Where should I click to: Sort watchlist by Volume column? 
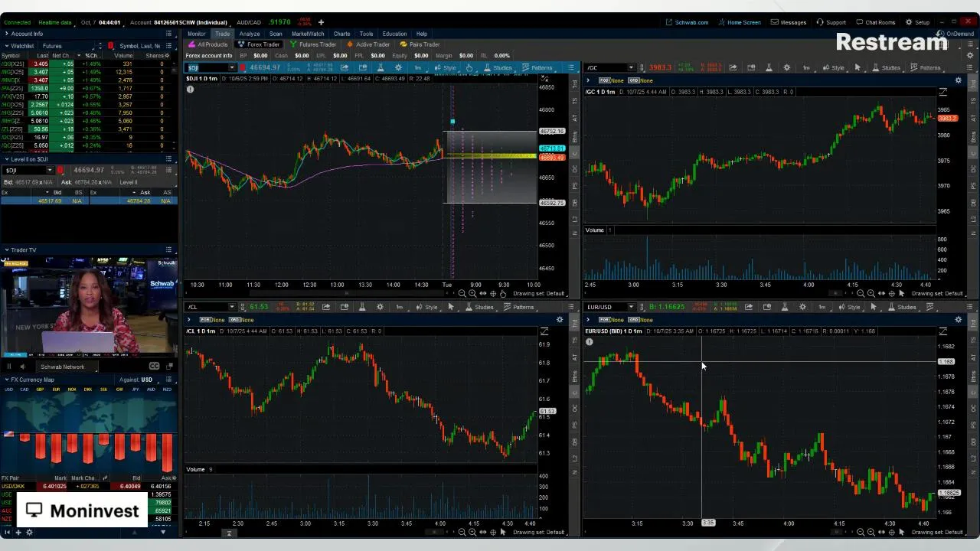[x=122, y=56]
